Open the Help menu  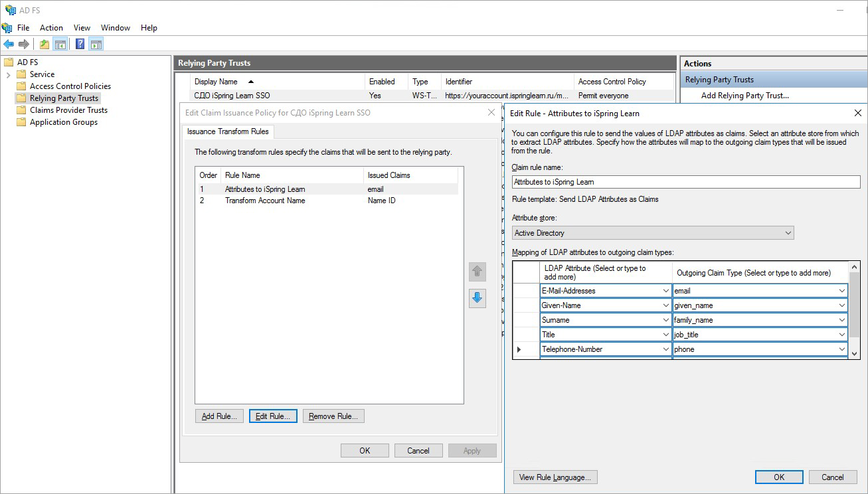(x=149, y=28)
